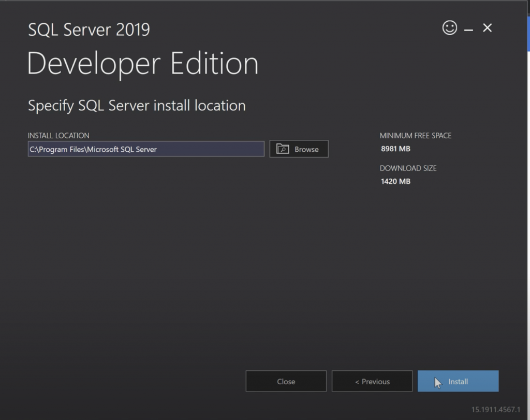Click the Browse folder button
Image resolution: width=530 pixels, height=420 pixels.
click(299, 149)
